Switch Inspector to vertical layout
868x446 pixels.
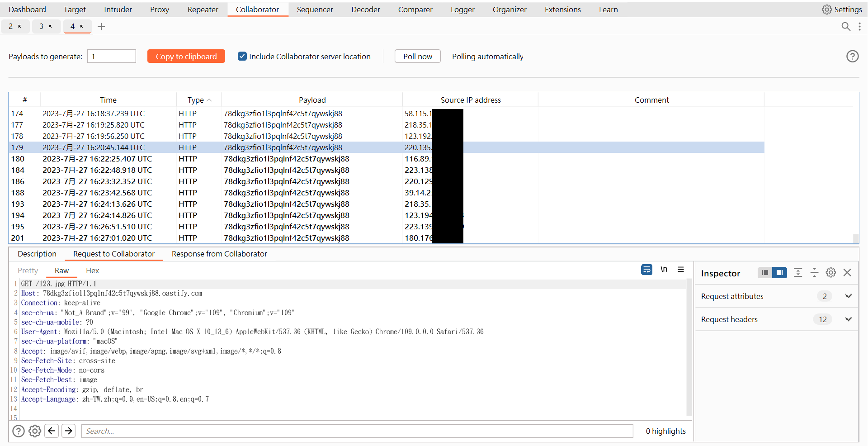[x=779, y=273]
